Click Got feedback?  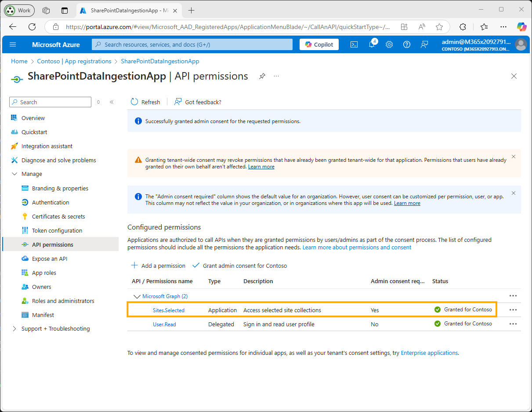coord(198,102)
